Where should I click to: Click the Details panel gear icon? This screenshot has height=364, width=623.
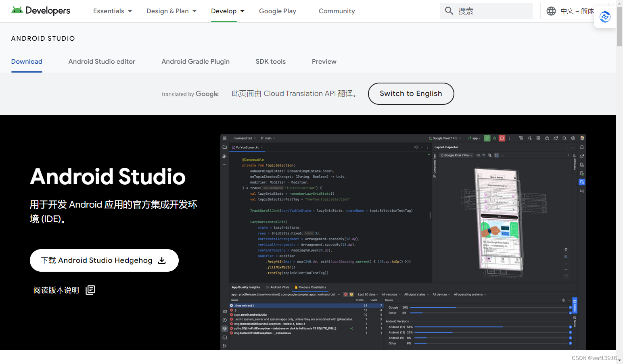(x=564, y=300)
